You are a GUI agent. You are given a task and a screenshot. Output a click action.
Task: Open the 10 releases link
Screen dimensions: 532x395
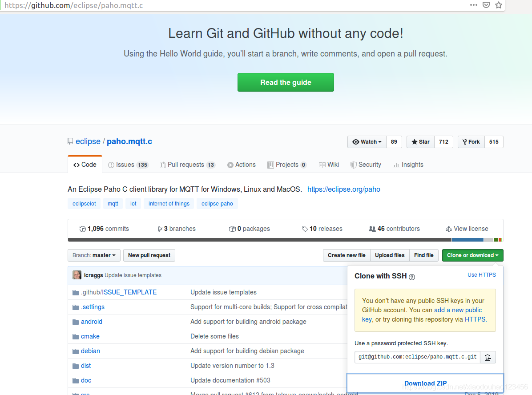(x=322, y=229)
